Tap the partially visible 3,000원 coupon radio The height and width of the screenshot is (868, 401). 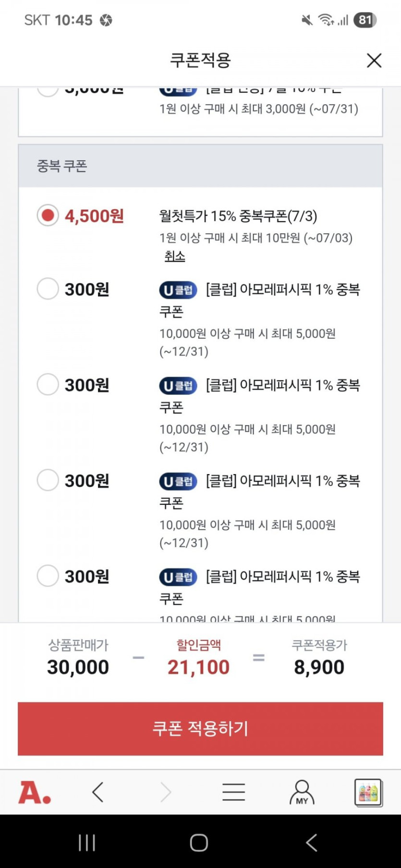48,90
